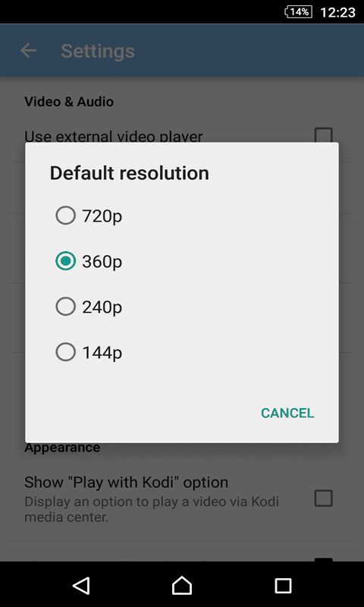Tap the 144p resolution label

pyautogui.click(x=102, y=354)
